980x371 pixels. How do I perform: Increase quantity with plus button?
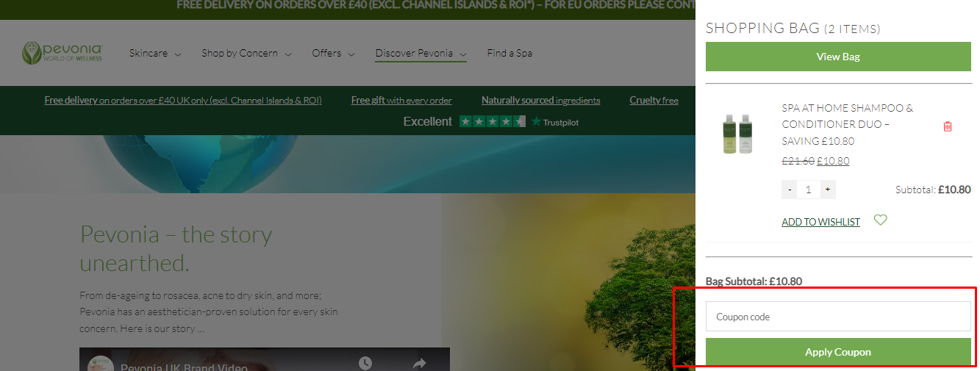click(827, 190)
